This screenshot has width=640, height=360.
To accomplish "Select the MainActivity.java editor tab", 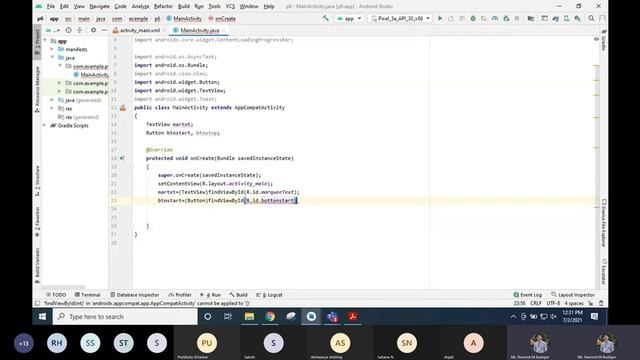I will tap(200, 30).
